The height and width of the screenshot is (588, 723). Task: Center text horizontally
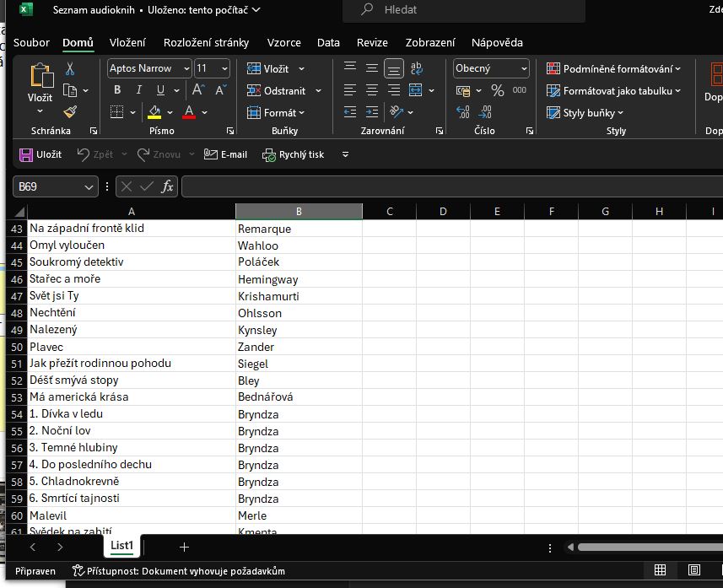[x=372, y=90]
